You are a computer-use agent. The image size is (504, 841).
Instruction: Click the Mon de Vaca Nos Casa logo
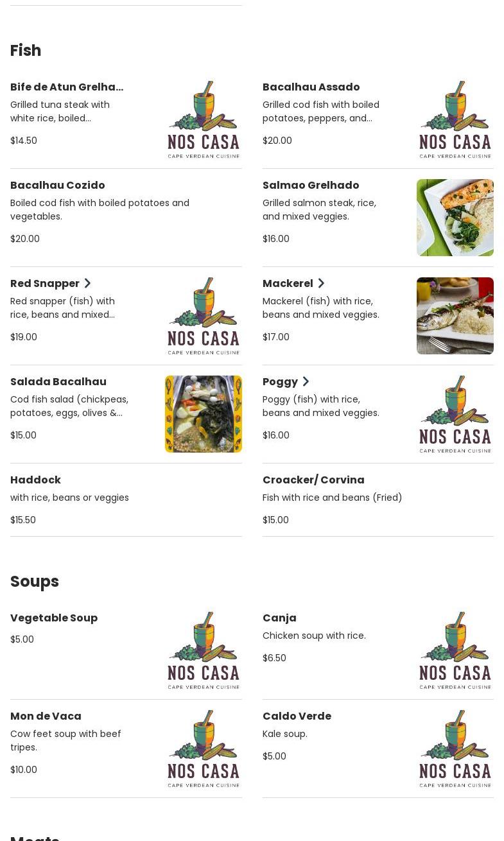[203, 749]
